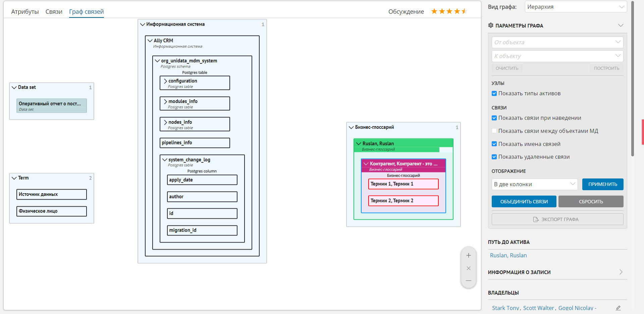
Task: Zoom out the graph with minus icon
Action: click(469, 280)
